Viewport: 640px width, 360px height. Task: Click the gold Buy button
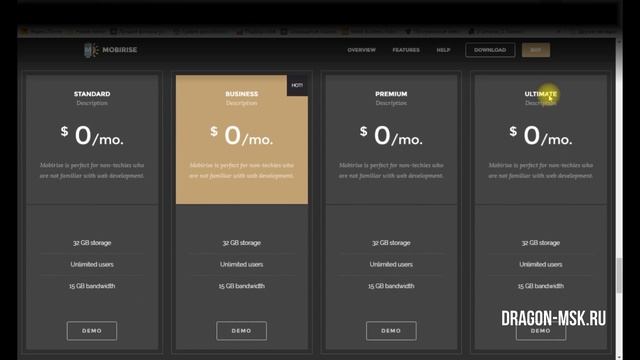click(x=536, y=50)
